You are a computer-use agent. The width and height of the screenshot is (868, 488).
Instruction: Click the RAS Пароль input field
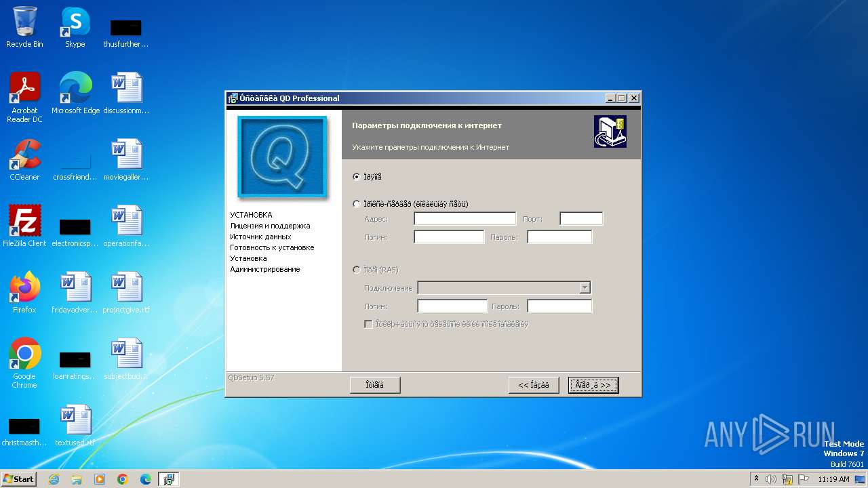tap(559, 306)
